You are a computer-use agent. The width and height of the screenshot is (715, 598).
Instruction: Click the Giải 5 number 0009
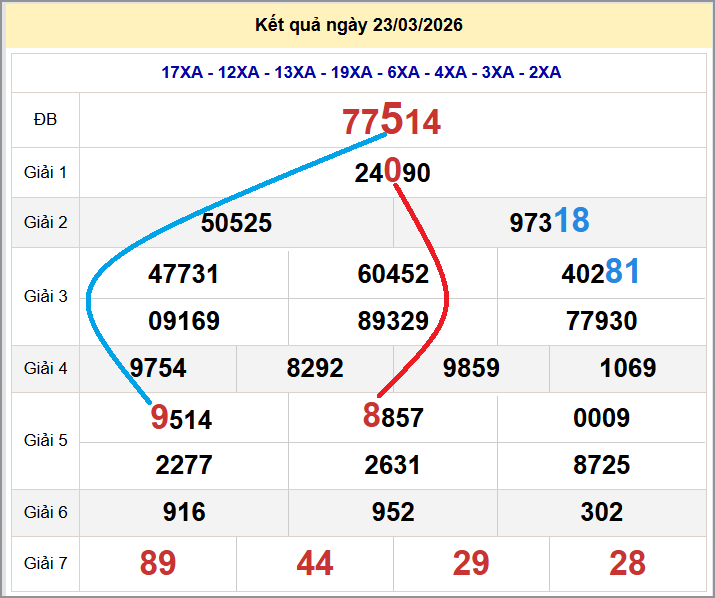[601, 418]
